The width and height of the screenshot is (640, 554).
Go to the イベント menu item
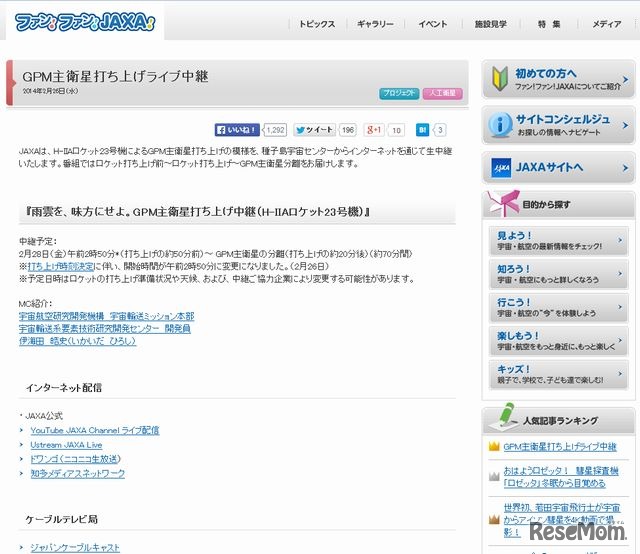[x=433, y=24]
